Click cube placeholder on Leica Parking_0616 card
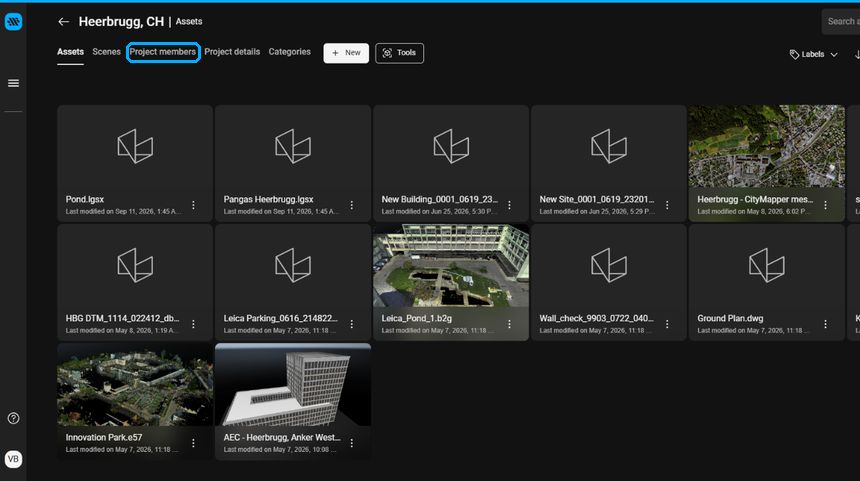This screenshot has width=860, height=481. pos(293,265)
